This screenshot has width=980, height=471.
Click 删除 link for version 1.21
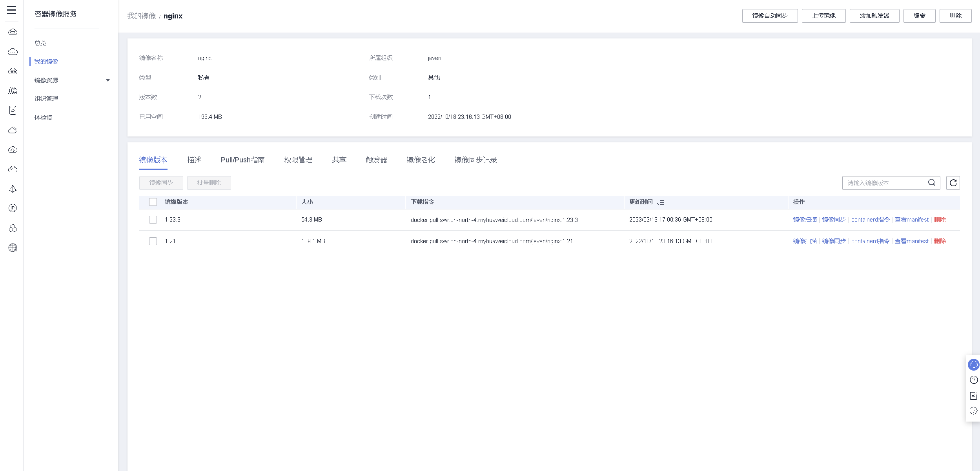(x=940, y=242)
